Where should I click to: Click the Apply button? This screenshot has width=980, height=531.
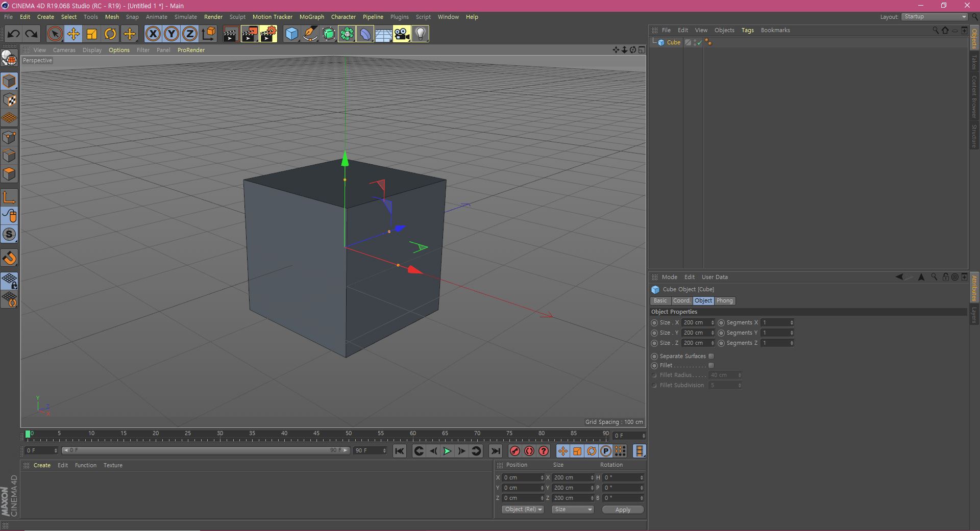pos(623,510)
